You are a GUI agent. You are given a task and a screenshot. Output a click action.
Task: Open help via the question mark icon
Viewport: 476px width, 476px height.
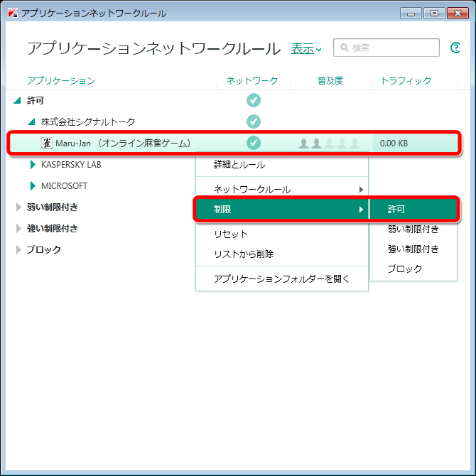[x=455, y=48]
